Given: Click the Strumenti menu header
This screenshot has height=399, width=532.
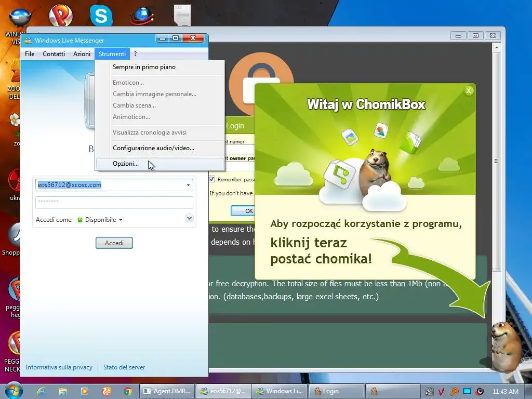Looking at the screenshot, I should coord(112,54).
